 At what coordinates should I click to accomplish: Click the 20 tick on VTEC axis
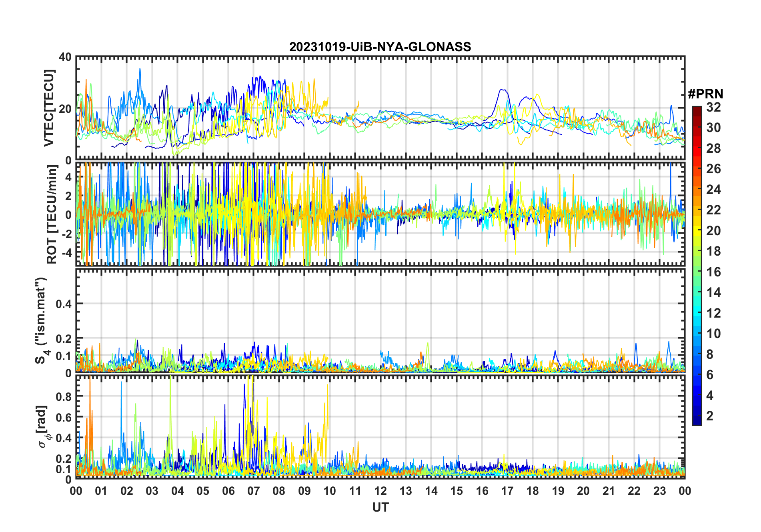[x=65, y=109]
